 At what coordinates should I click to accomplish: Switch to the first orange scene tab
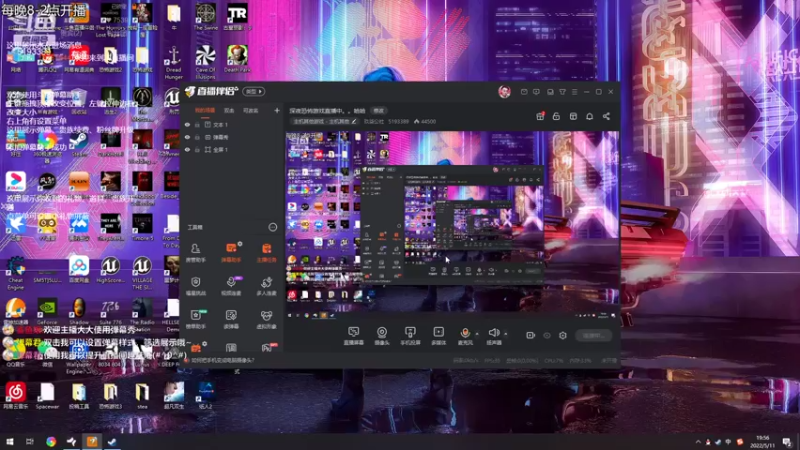point(205,110)
